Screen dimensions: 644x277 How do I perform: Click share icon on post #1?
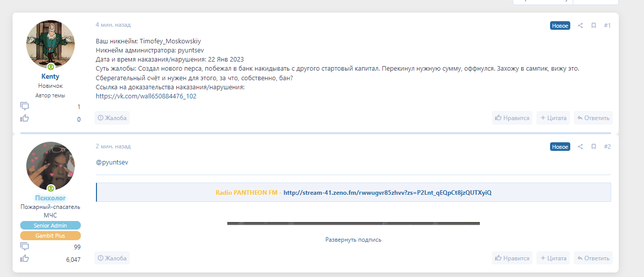[580, 26]
